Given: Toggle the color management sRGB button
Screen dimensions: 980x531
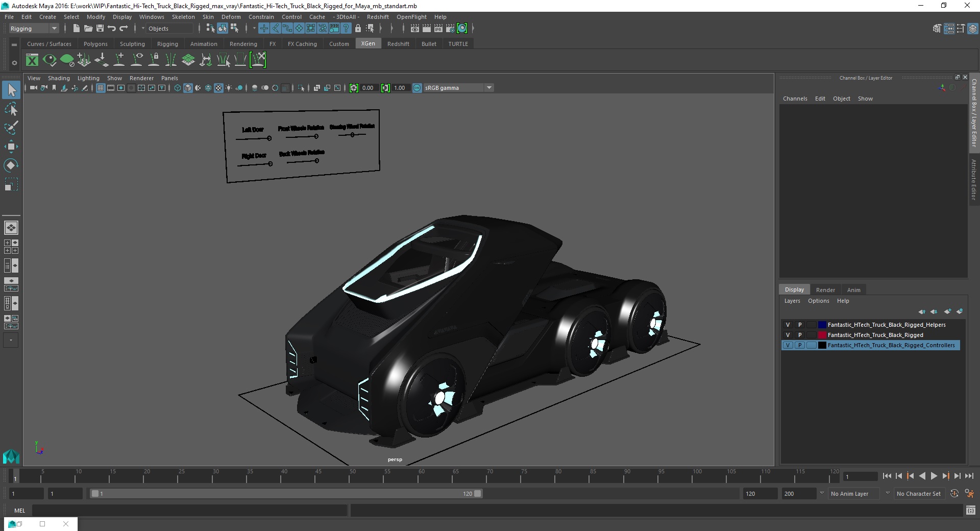Looking at the screenshot, I should pos(417,88).
